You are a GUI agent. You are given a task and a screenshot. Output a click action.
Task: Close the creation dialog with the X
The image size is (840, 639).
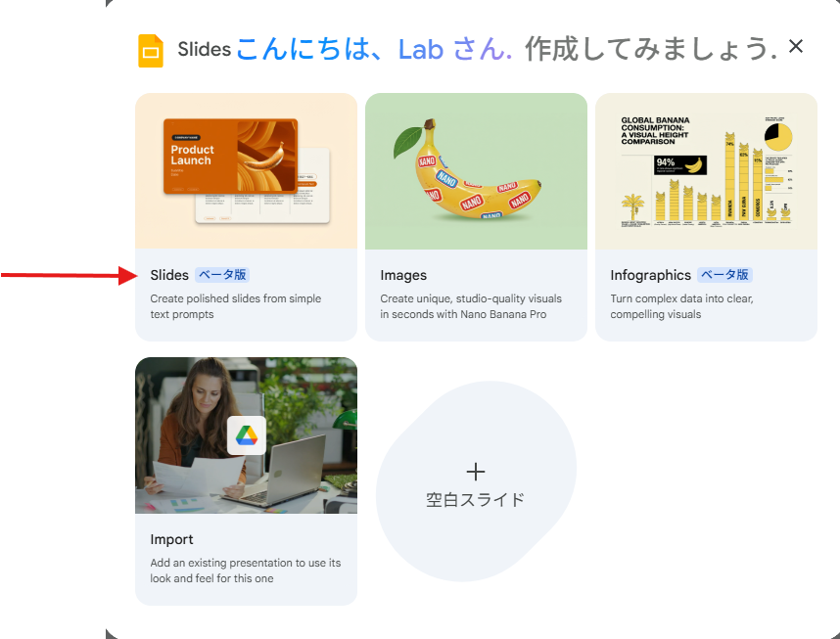796,47
